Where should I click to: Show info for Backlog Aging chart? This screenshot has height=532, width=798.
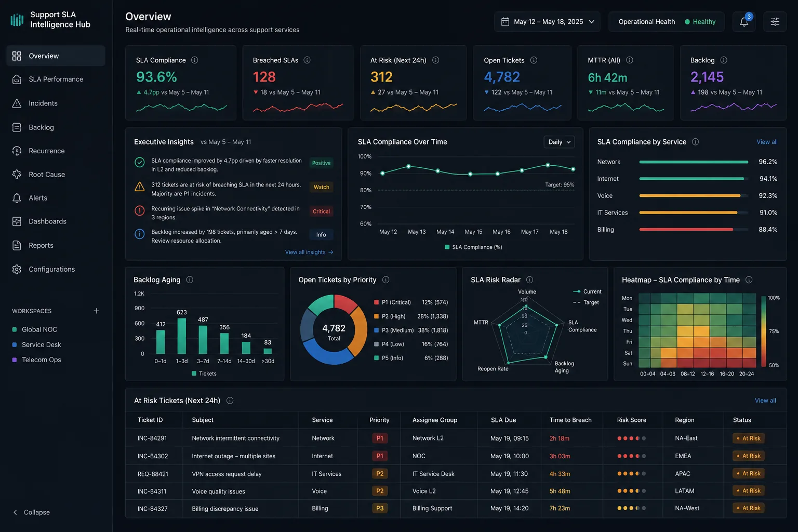(190, 280)
